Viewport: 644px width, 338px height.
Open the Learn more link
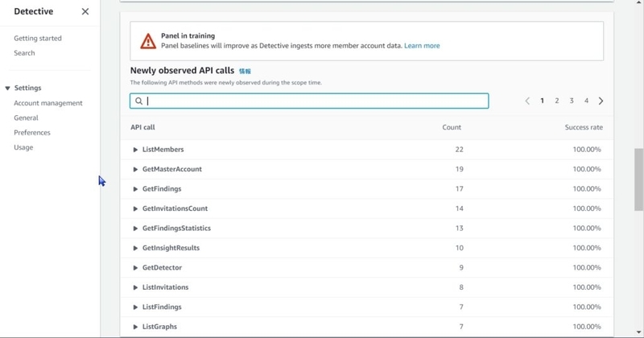point(422,46)
